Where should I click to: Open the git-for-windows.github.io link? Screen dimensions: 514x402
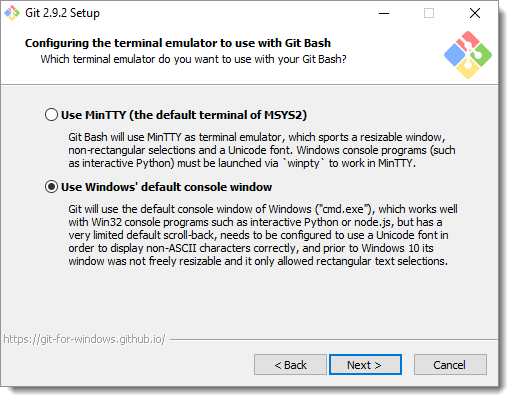(84, 339)
